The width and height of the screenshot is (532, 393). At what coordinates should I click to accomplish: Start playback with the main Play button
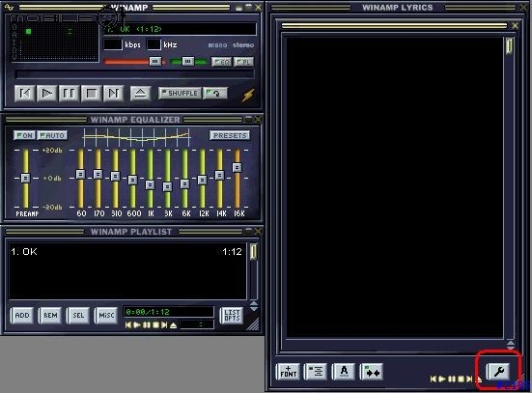[x=46, y=94]
